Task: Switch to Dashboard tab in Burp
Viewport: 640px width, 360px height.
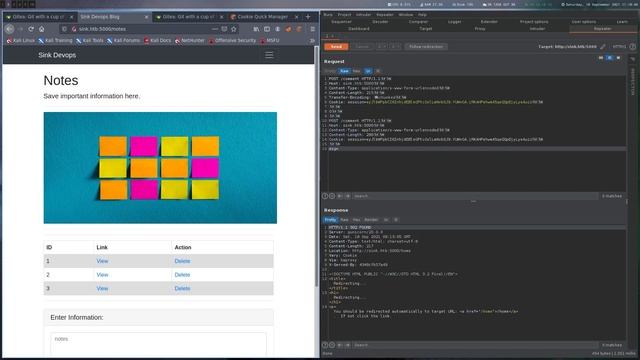Action: [x=359, y=29]
